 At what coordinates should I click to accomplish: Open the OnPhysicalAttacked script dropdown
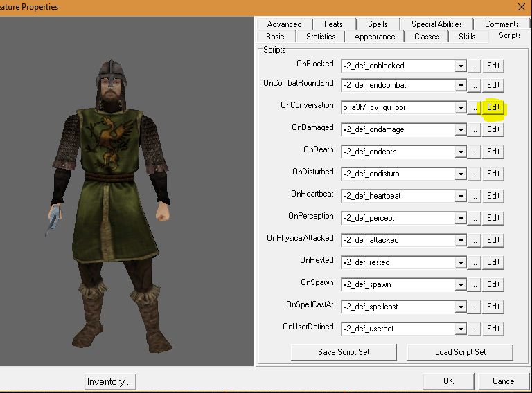461,240
